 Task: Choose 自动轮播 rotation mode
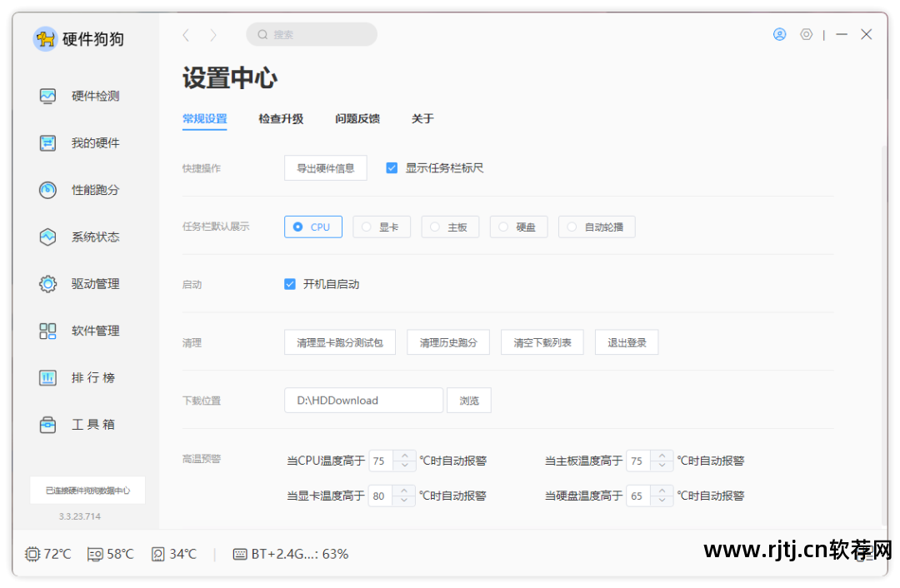point(597,226)
